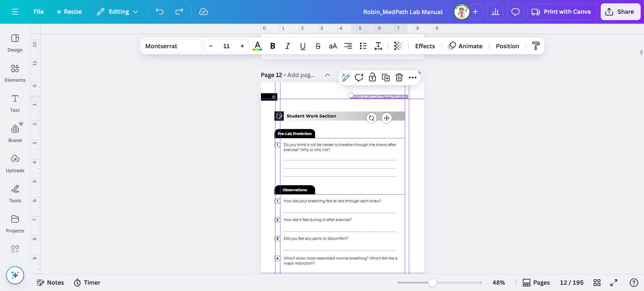Screen dimensions: 644x291
Task: Toggle bold formatting
Action: click(273, 46)
